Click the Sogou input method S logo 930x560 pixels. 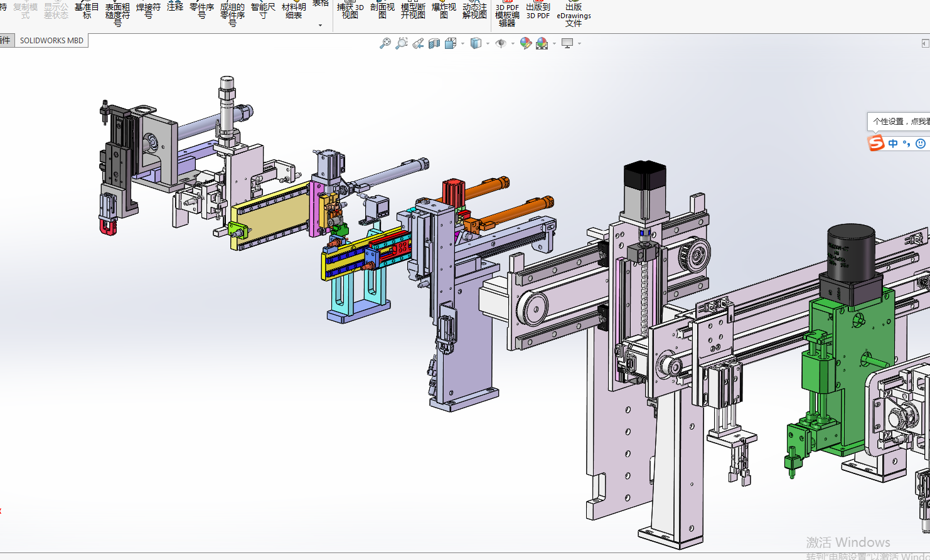[x=876, y=143]
